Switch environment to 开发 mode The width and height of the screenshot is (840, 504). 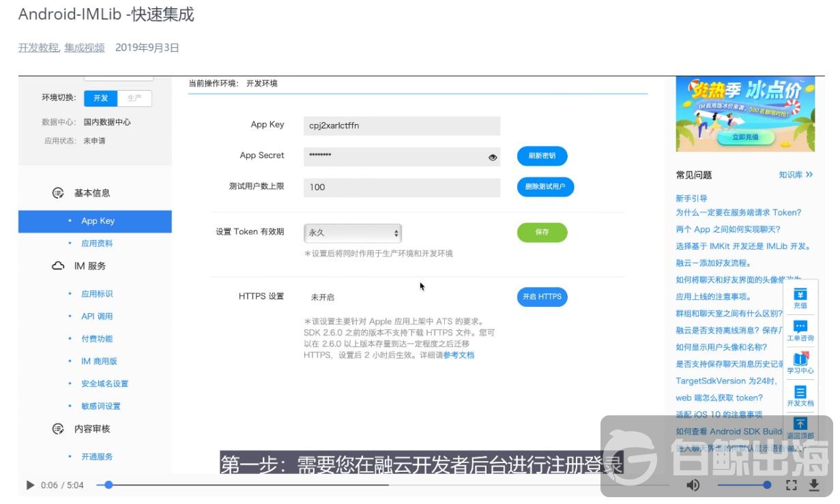[101, 98]
